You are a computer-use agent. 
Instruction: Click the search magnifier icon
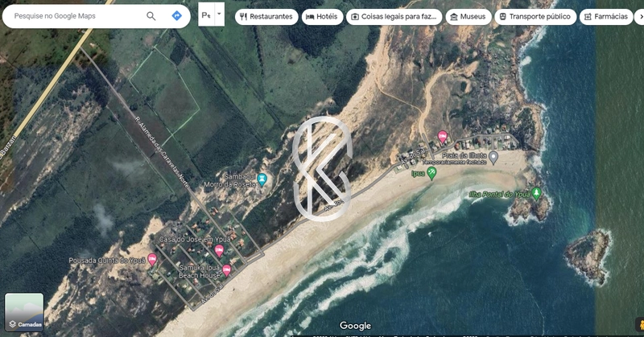pos(151,16)
